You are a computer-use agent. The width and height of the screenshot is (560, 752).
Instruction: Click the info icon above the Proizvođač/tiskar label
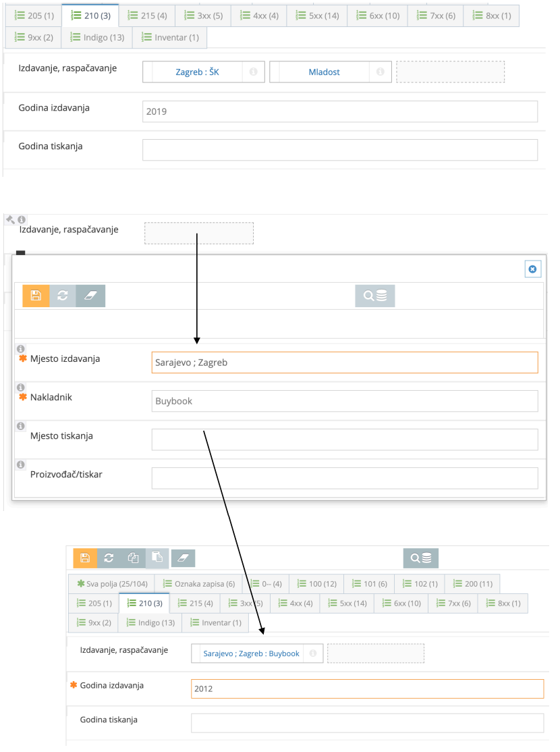pos(20,465)
